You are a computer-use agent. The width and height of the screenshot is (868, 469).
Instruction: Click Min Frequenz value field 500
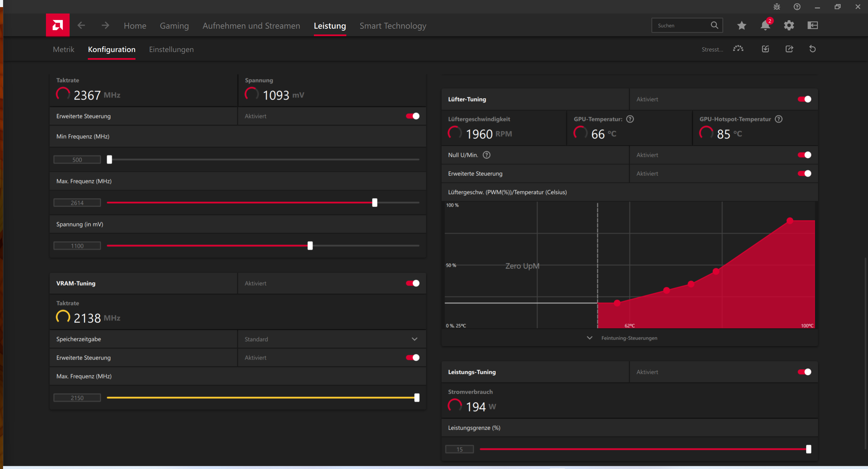[77, 160]
